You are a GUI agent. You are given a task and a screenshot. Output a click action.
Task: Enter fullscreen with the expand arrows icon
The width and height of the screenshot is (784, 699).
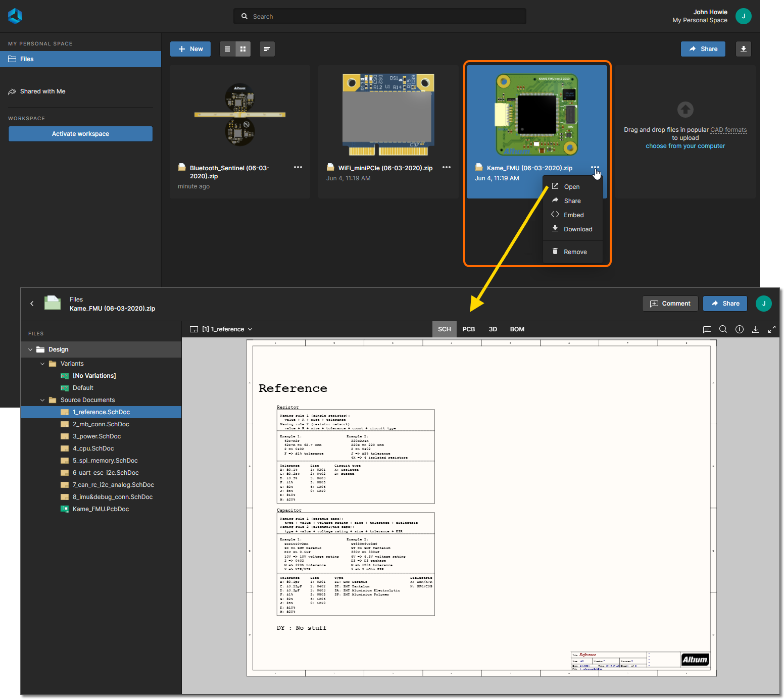click(771, 329)
